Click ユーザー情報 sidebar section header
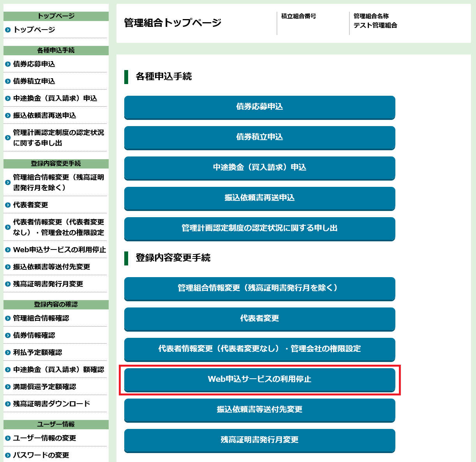 pos(56,425)
